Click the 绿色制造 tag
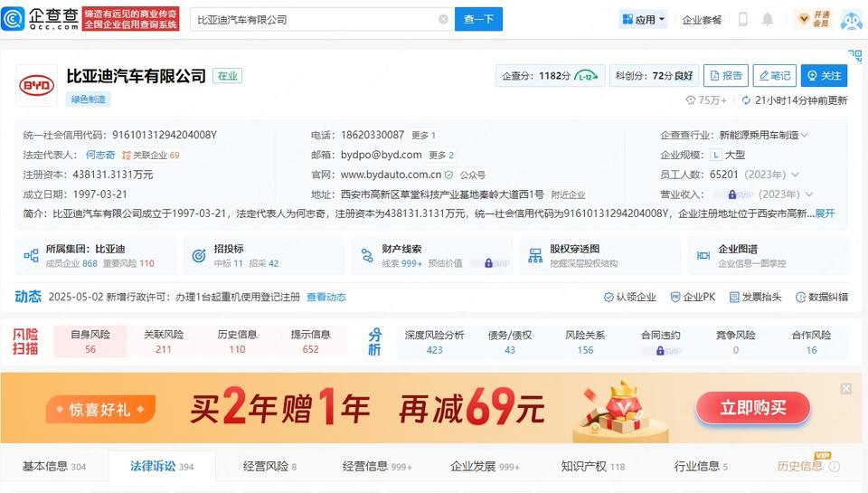This screenshot has height=493, width=868. tap(89, 100)
